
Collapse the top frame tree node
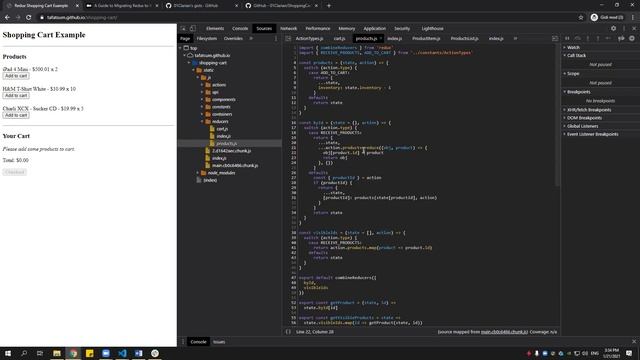[x=181, y=48]
